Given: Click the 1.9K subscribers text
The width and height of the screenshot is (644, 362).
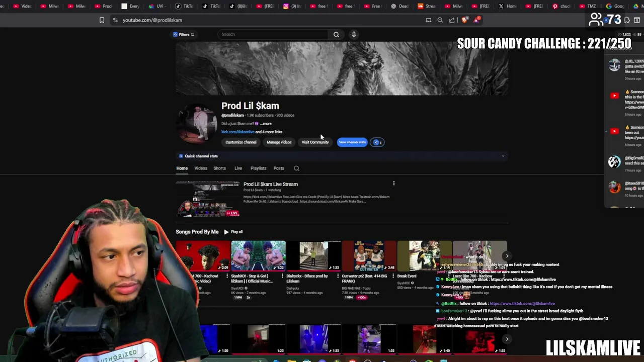Looking at the screenshot, I should (x=260, y=115).
